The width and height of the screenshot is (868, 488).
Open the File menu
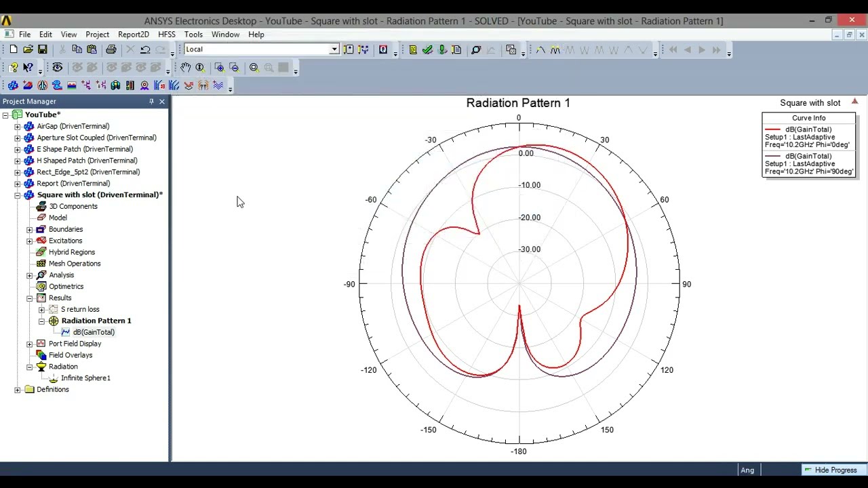pyautogui.click(x=24, y=35)
